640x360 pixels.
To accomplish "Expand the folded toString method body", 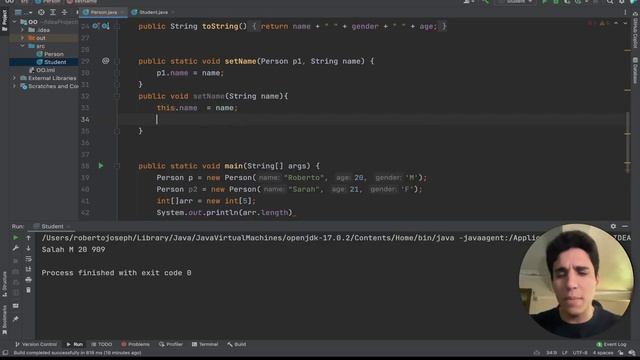I will (117, 26).
